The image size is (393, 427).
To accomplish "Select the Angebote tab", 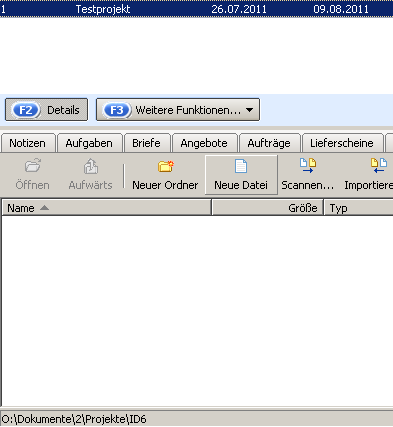I will (204, 143).
